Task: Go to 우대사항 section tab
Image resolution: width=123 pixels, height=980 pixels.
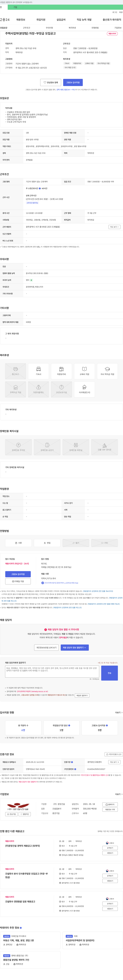Action: pos(49,28)
